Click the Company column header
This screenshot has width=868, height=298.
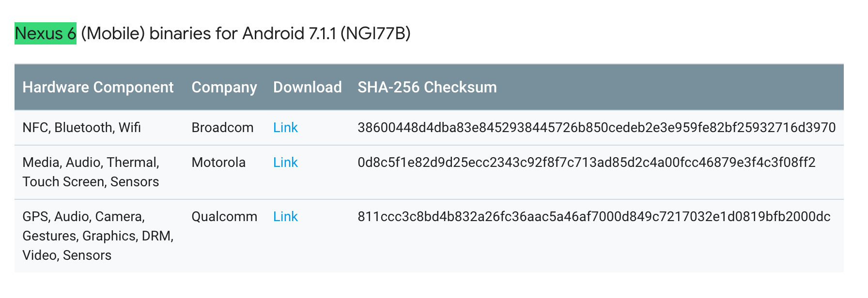point(224,87)
